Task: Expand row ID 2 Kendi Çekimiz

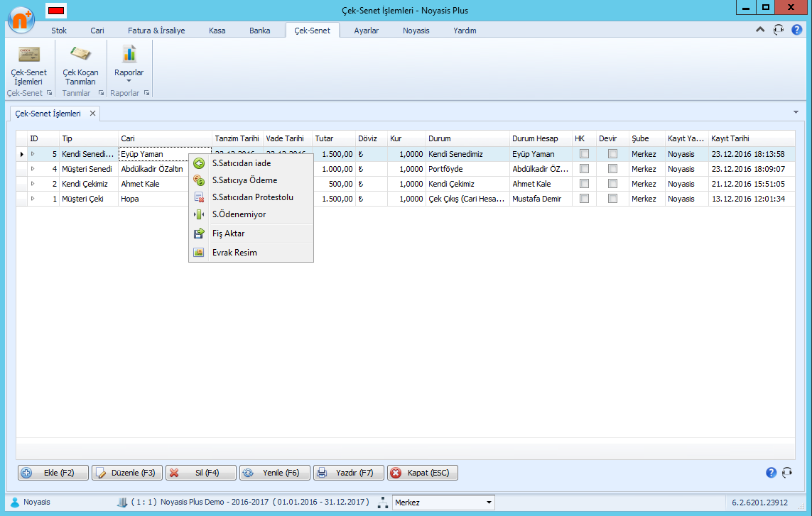Action: pos(33,184)
